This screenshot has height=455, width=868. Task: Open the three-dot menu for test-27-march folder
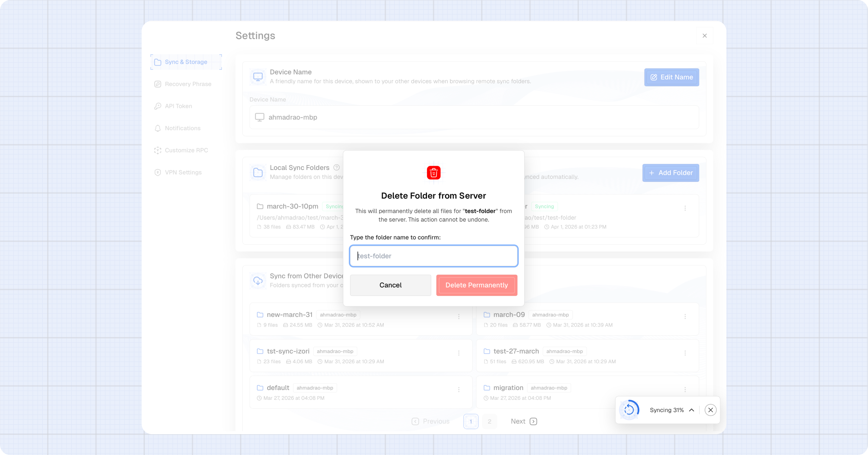click(685, 353)
